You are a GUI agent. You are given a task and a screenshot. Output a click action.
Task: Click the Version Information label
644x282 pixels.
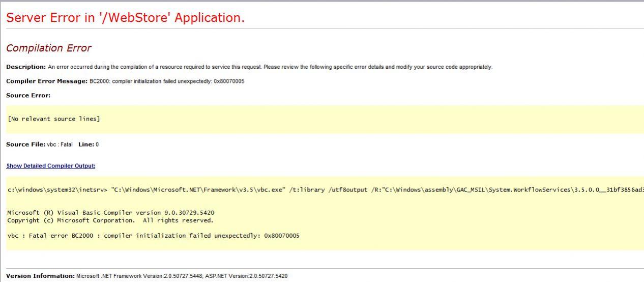pos(40,276)
